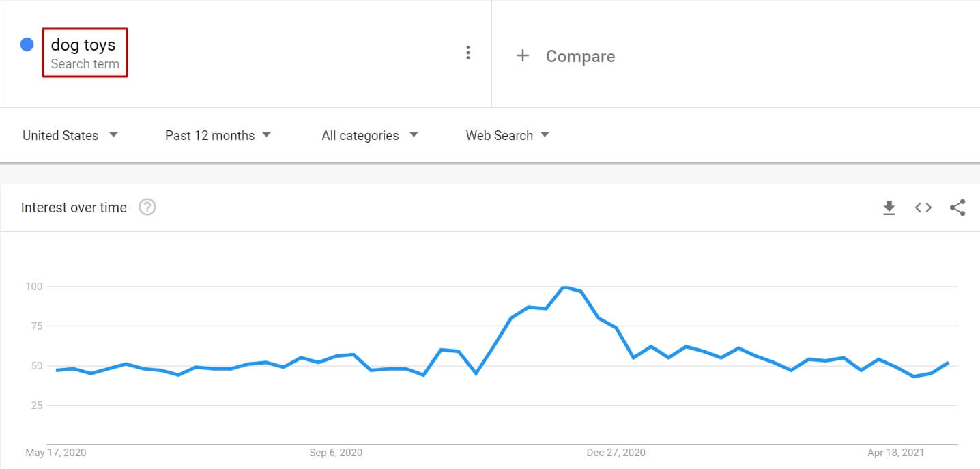Click the blue dot next to dog toys
The width and height of the screenshot is (980, 469).
[27, 45]
